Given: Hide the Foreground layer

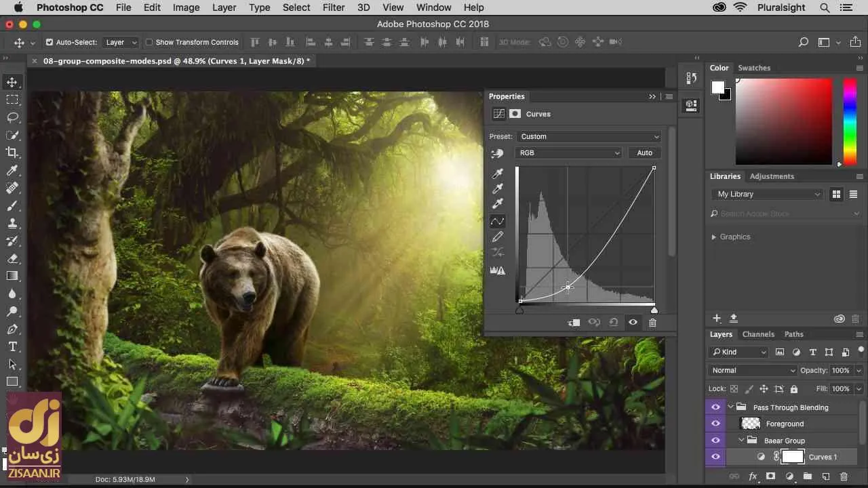Looking at the screenshot, I should 715,424.
